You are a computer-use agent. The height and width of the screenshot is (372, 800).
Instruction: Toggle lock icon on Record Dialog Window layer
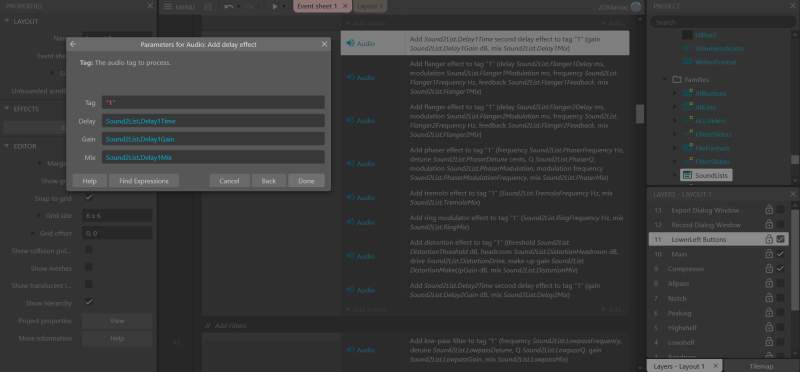[768, 225]
